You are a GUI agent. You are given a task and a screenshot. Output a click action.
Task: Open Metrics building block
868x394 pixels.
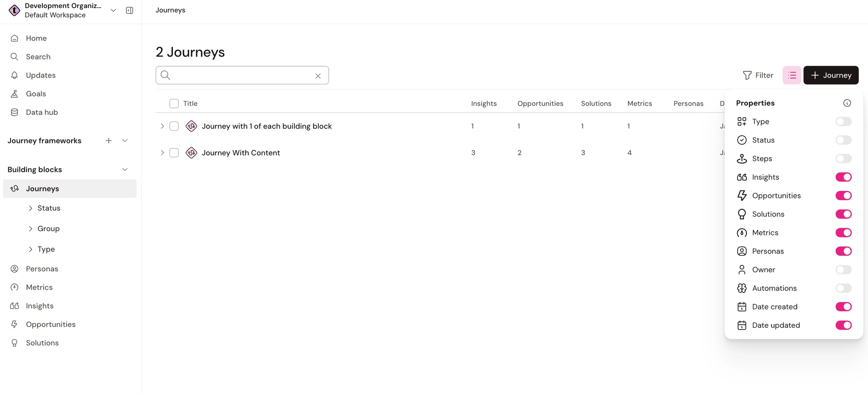(39, 288)
